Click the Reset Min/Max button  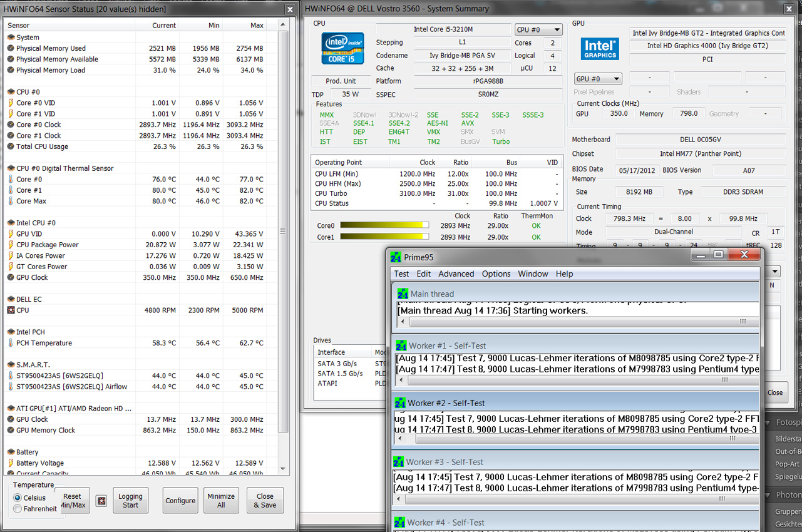(x=72, y=501)
